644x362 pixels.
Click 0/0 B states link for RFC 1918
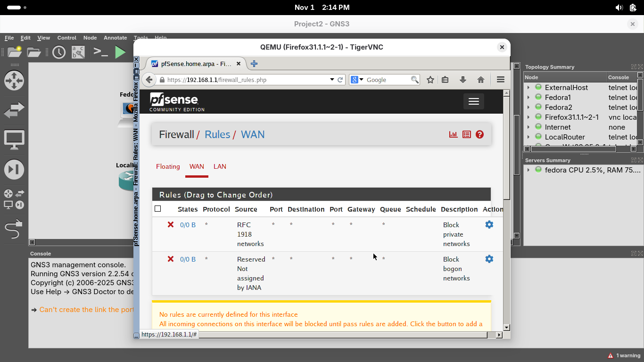click(188, 225)
